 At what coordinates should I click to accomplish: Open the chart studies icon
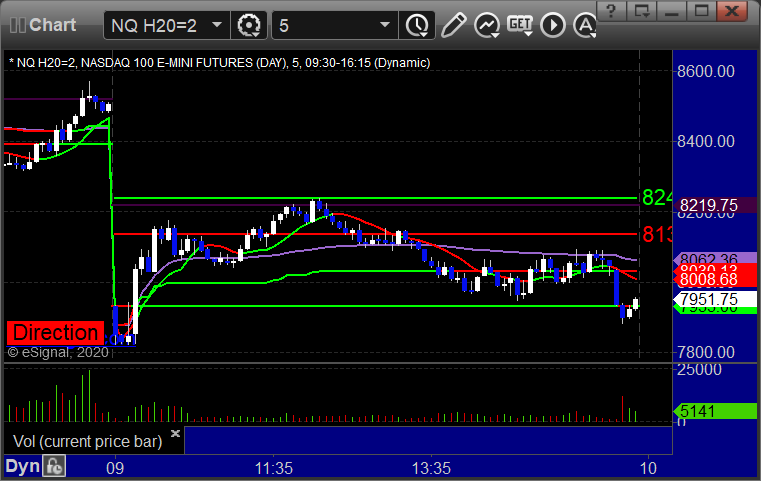click(487, 25)
